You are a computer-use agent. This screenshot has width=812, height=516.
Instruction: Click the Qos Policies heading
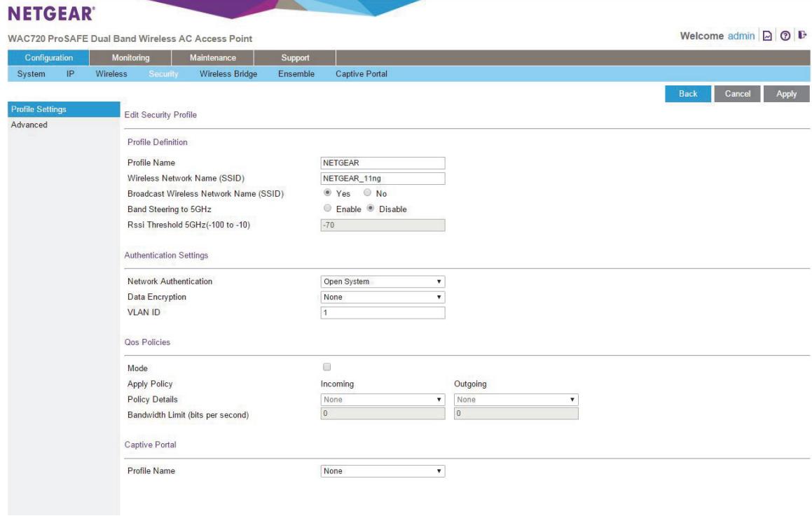click(147, 342)
